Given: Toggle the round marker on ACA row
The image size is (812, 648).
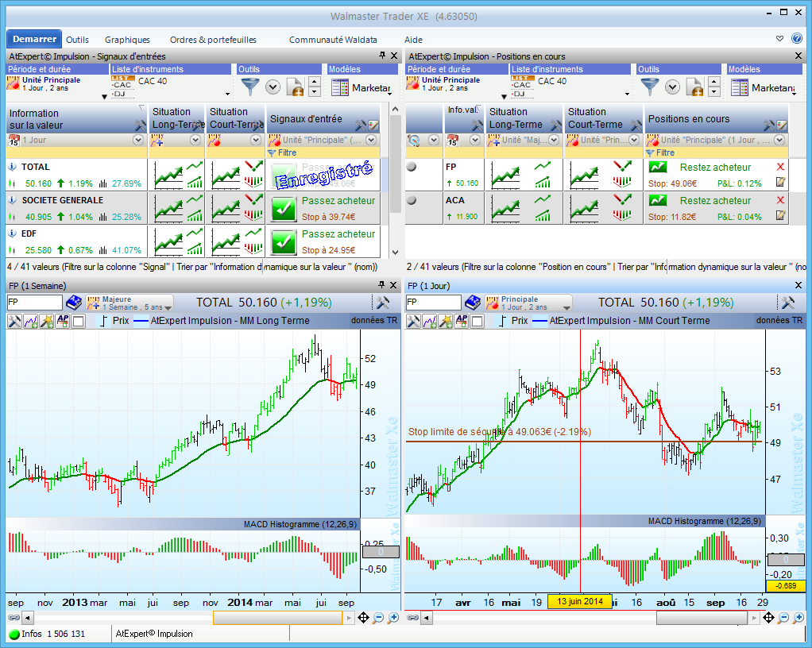Looking at the screenshot, I should [x=412, y=200].
